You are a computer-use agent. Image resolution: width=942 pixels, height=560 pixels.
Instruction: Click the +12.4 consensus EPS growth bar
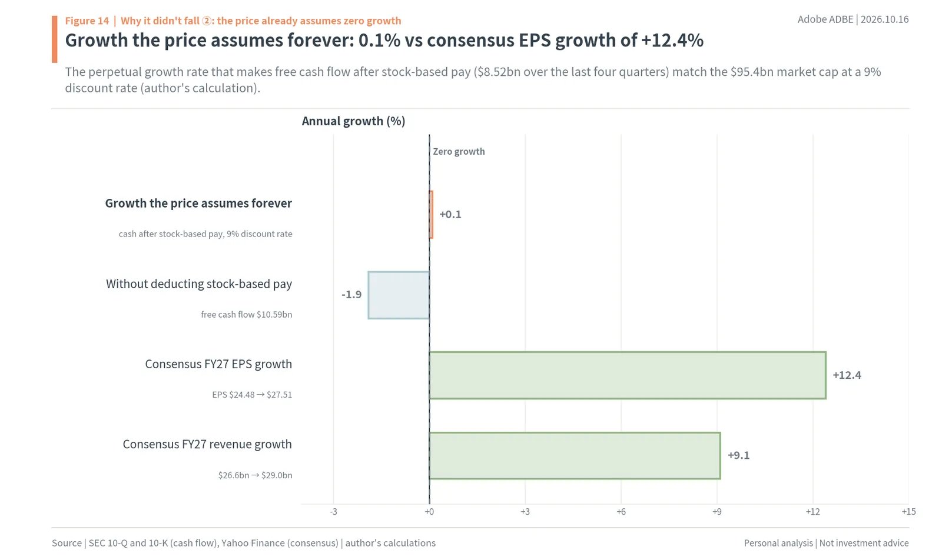tap(628, 375)
